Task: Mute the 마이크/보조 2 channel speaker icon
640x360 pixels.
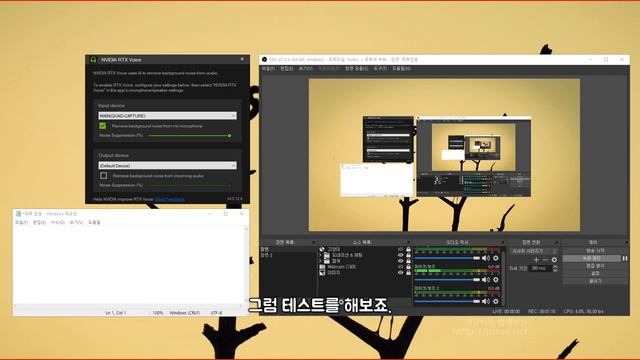Action: 485,301
